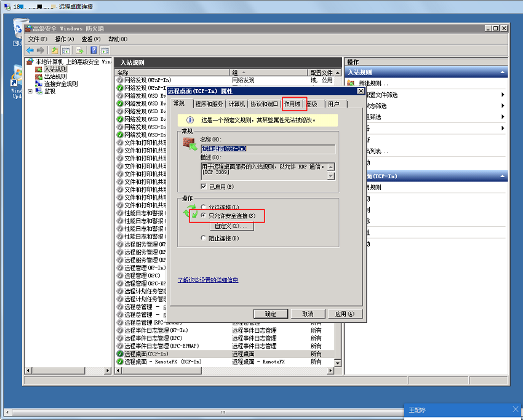Open the blue question-mark Help toolbar icon
523x420 pixels.
[94, 50]
